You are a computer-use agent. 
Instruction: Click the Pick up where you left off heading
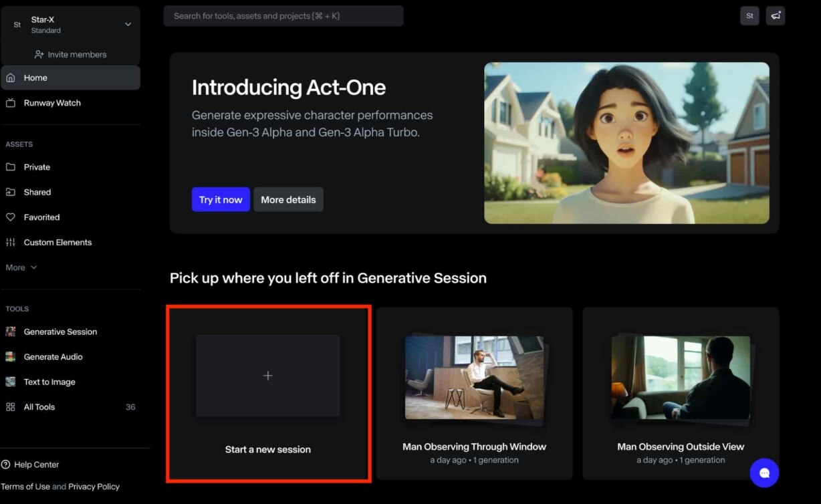(x=328, y=278)
